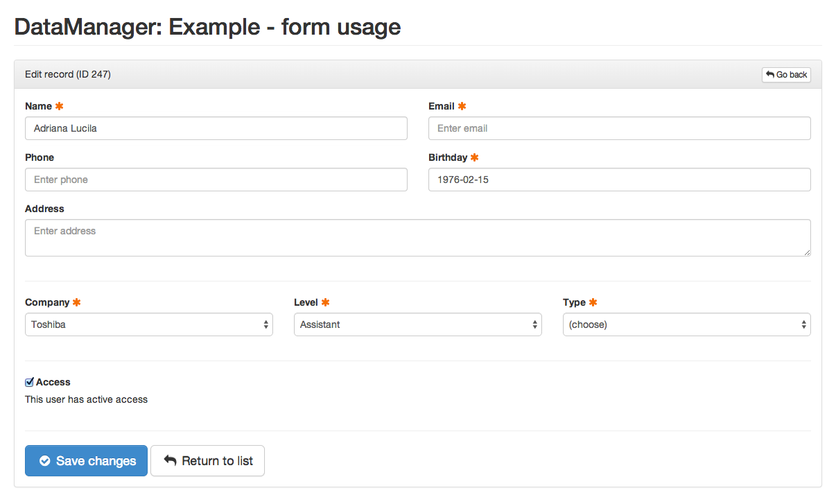Viewport: 836px width, 504px height.
Task: Open the Level dropdown showing Assistant
Action: pyautogui.click(x=418, y=324)
